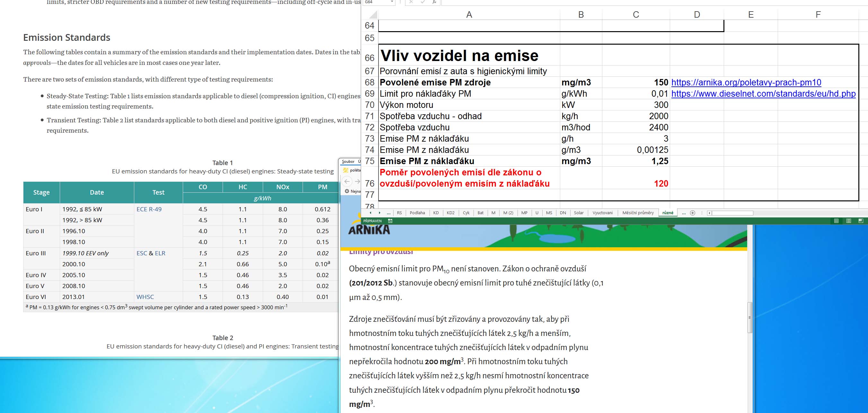
Task: Open the Name Box dropdown arrow
Action: click(x=392, y=2)
